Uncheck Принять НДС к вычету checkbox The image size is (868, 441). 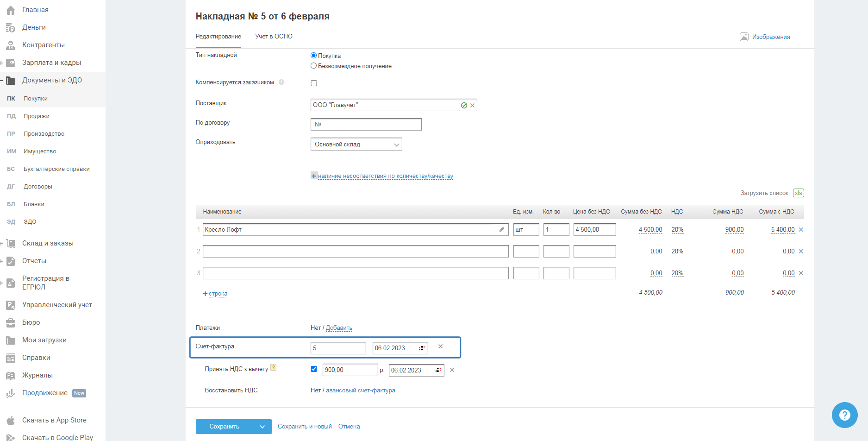(x=314, y=369)
